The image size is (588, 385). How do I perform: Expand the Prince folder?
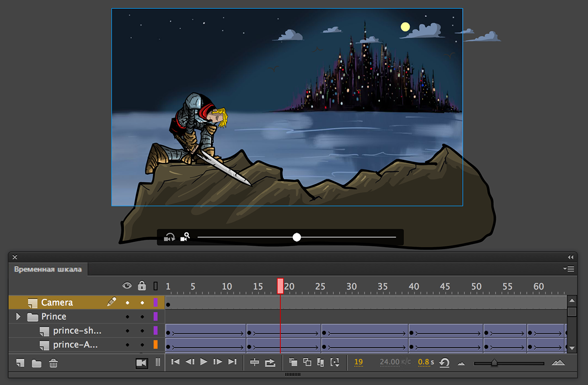[x=19, y=317]
